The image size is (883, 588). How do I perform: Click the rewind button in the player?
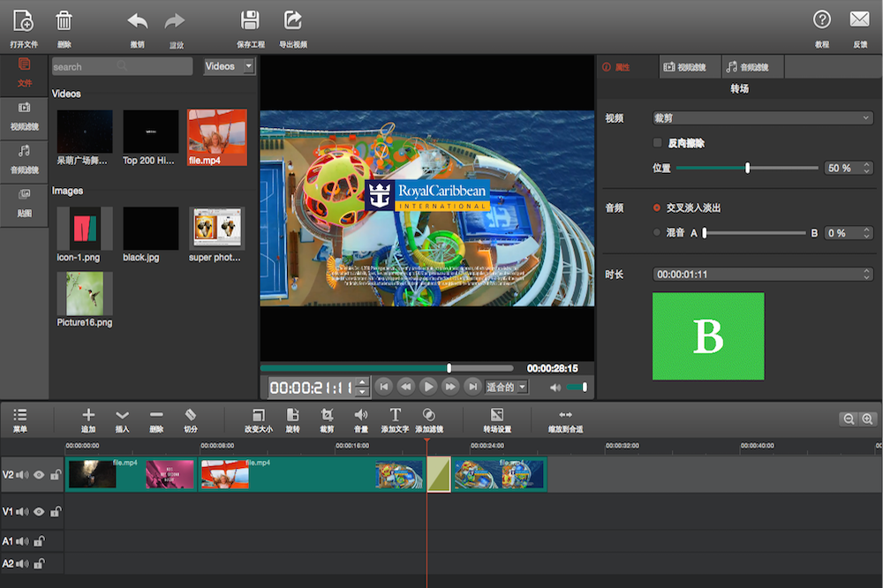[406, 387]
